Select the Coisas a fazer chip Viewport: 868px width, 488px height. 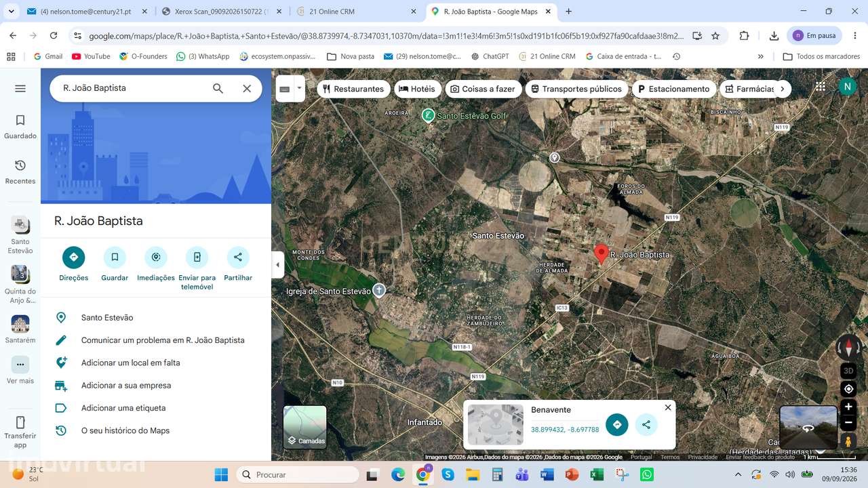coord(483,89)
